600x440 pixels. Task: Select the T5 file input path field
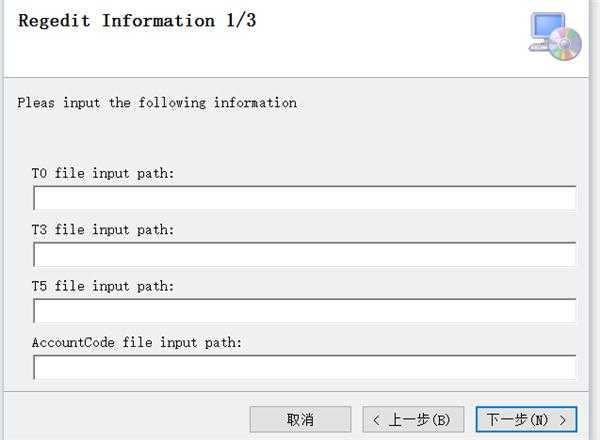pyautogui.click(x=304, y=311)
